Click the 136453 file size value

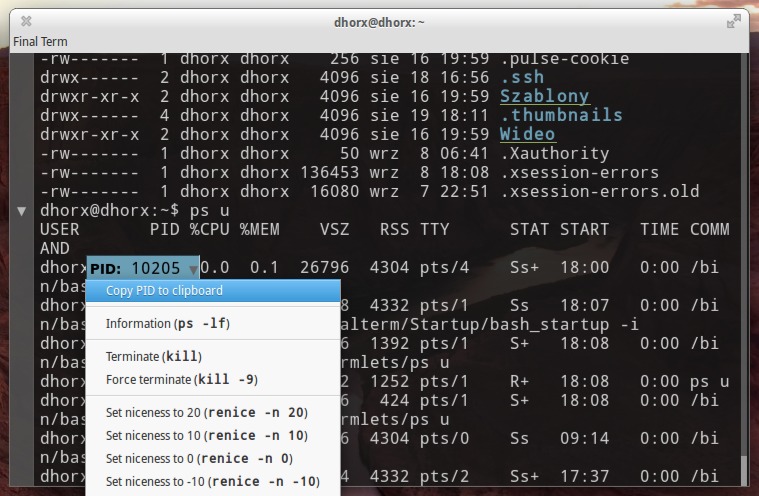tap(330, 172)
